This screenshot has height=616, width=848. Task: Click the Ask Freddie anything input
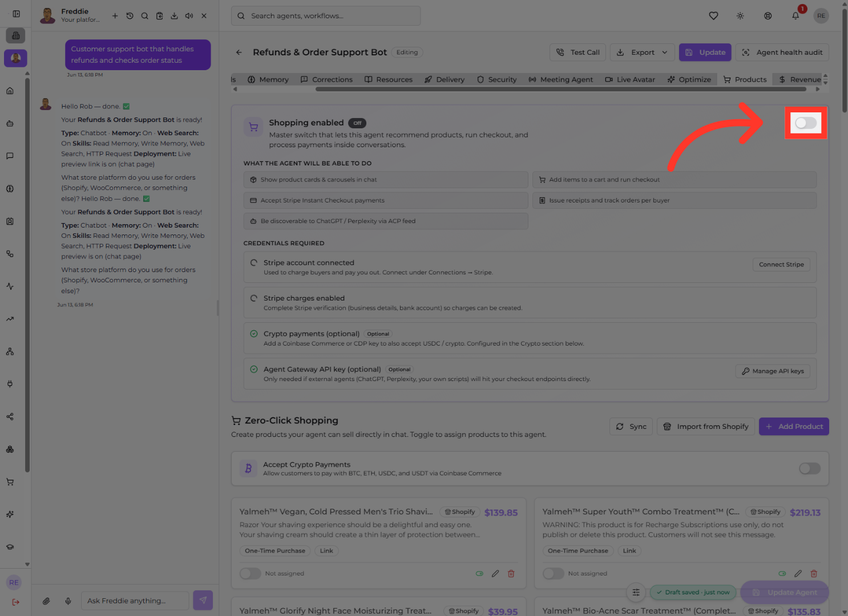pyautogui.click(x=135, y=601)
